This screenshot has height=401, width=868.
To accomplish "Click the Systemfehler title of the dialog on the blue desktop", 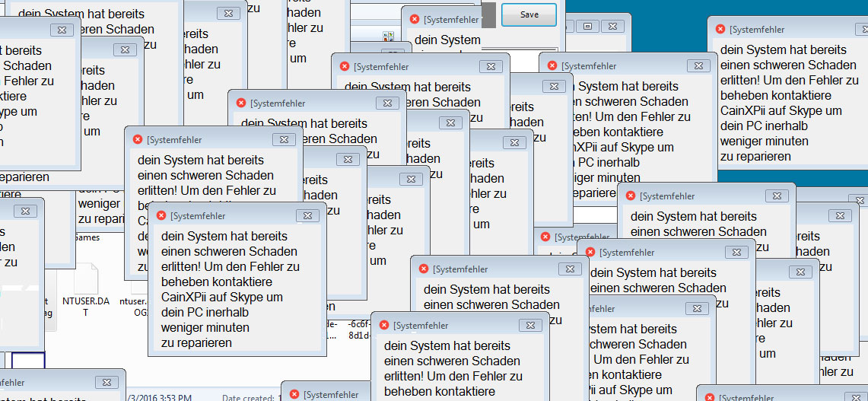I will [x=757, y=30].
